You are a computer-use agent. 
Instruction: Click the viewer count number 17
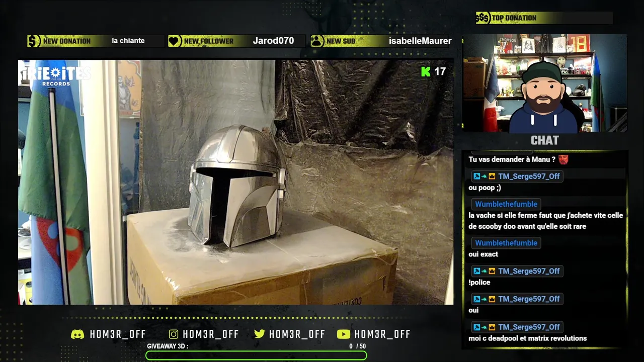pyautogui.click(x=440, y=72)
